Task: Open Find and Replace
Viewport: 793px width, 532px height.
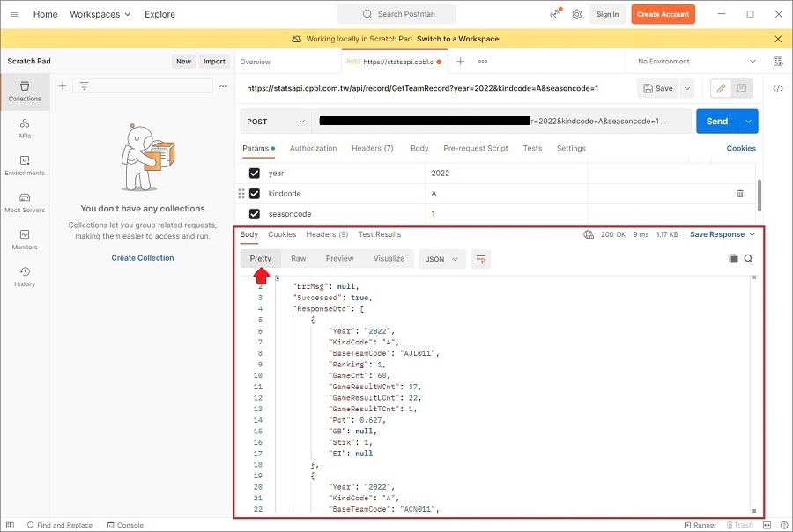Action: [60, 526]
